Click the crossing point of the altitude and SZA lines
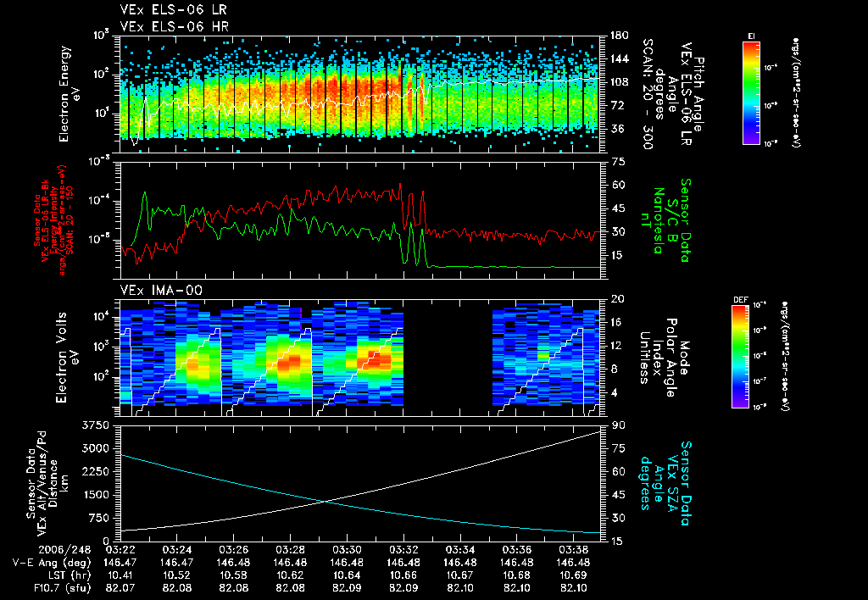Screen dimensions: 868x600 (x=325, y=502)
